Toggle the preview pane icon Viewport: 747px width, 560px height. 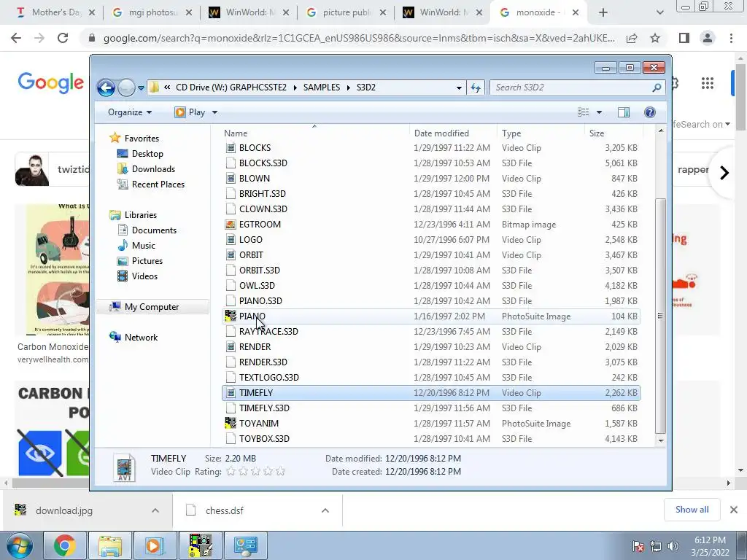623,112
